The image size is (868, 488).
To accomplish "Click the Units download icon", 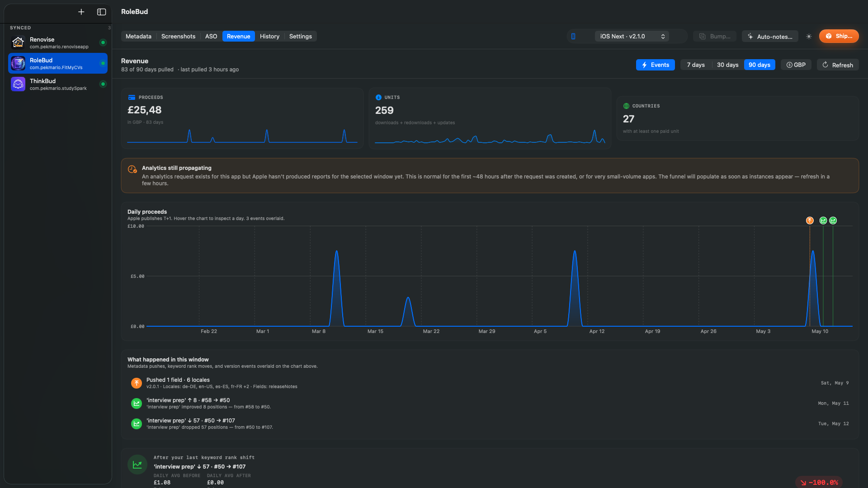I will click(x=378, y=97).
